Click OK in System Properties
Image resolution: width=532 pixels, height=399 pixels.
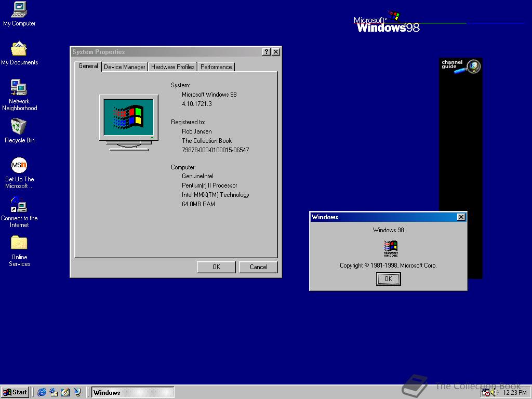216,267
